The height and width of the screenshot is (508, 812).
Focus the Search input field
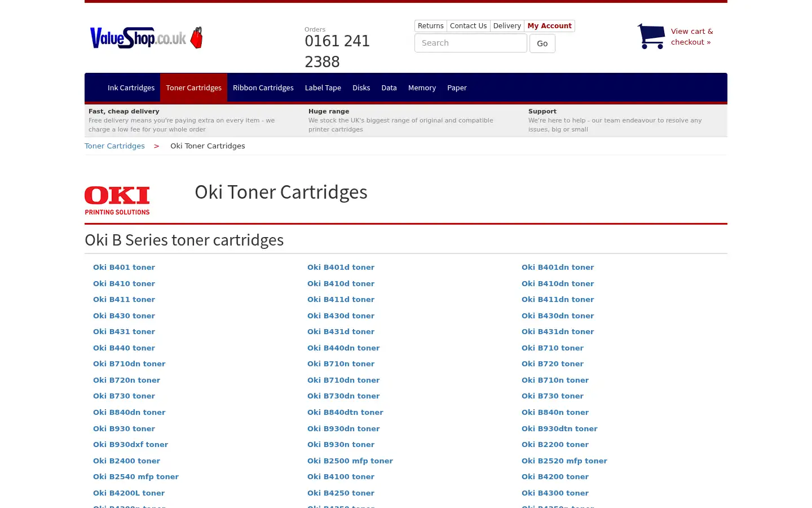(x=471, y=43)
